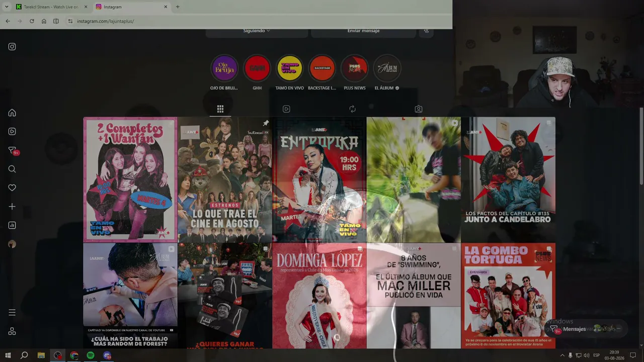Click the taskbar clock showing 20:39
Screen dimensions: 644x362
(614, 355)
